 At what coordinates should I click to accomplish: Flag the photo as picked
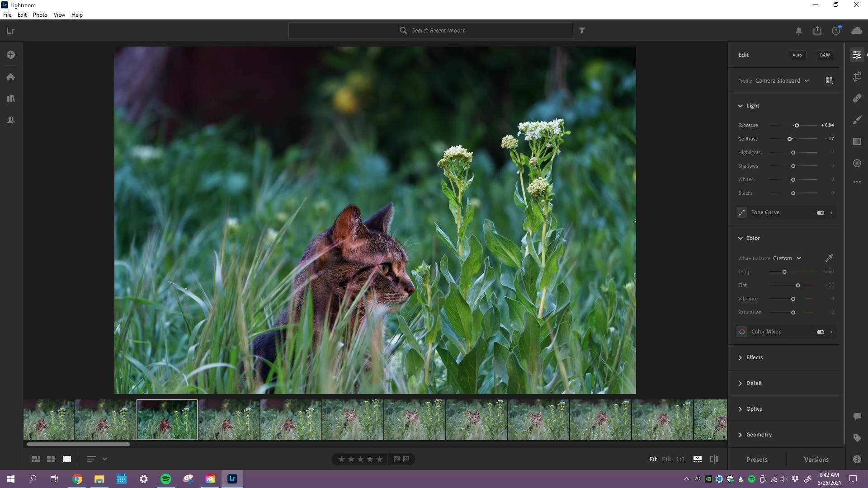pyautogui.click(x=396, y=459)
